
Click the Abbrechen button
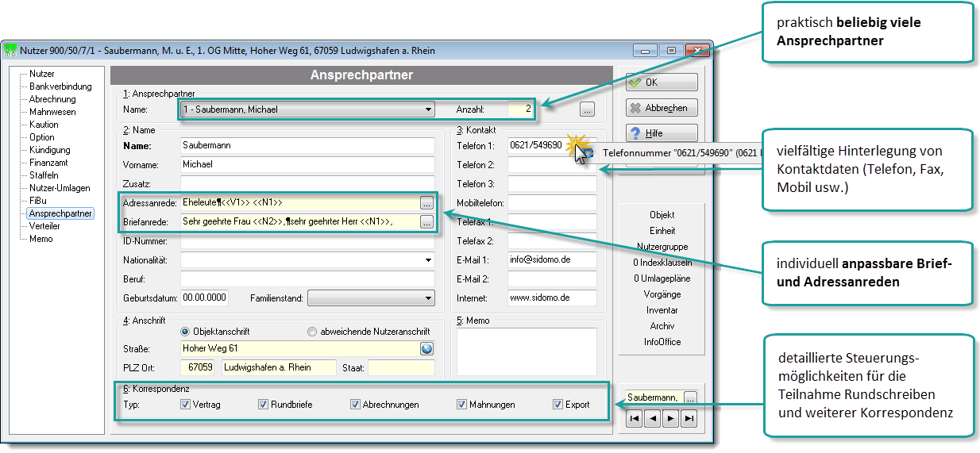pyautogui.click(x=662, y=108)
